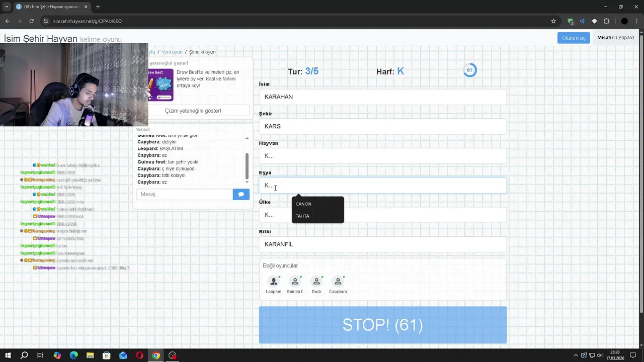Open Opera browser from taskbar

pyautogui.click(x=139, y=355)
